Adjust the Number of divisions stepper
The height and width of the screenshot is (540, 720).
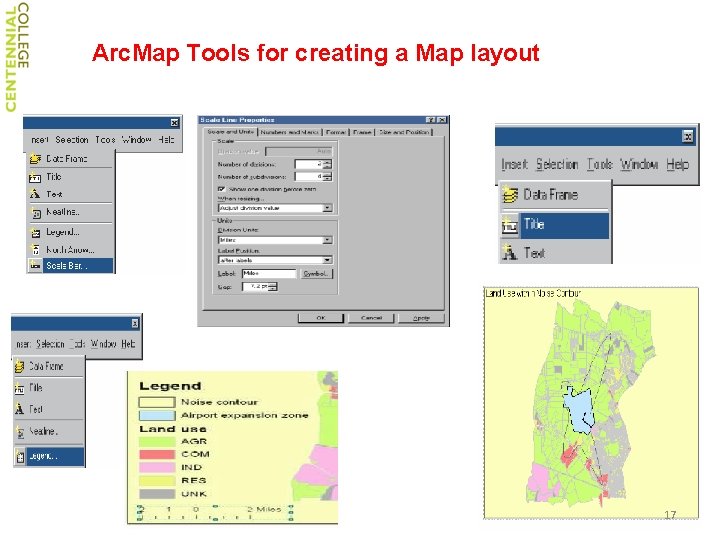327,164
